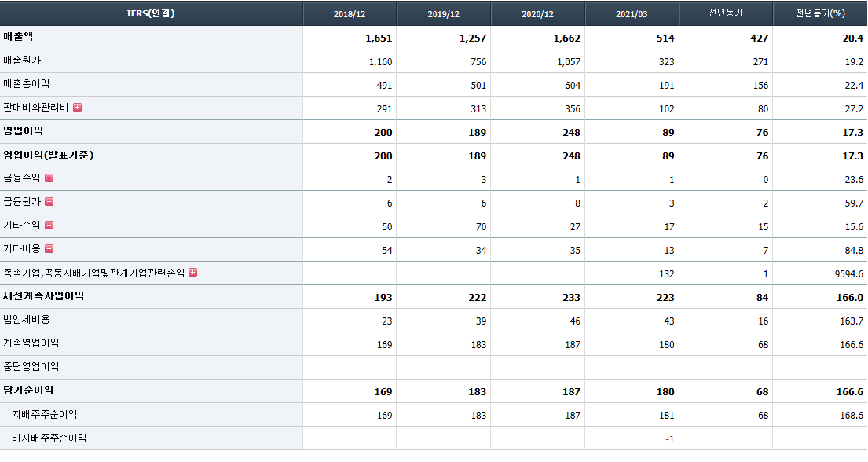Viewport: 868px width, 462px height.
Task: Click 법인세비용 2020/12 value 46
Action: pyautogui.click(x=575, y=321)
